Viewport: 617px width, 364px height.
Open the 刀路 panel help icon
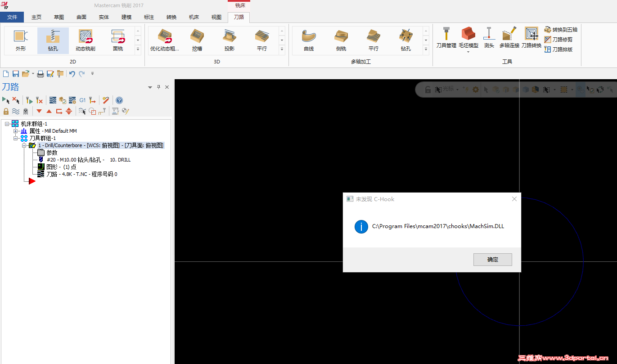(119, 100)
